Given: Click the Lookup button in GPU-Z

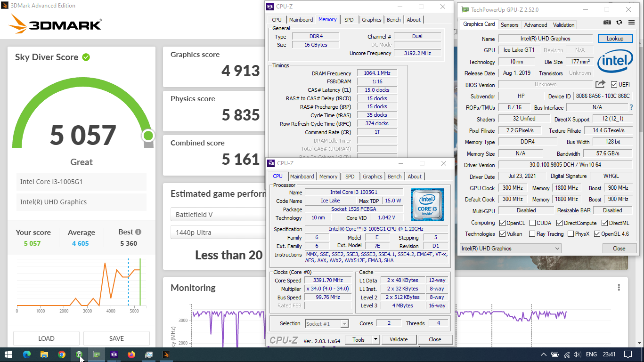Looking at the screenshot, I should pos(615,39).
